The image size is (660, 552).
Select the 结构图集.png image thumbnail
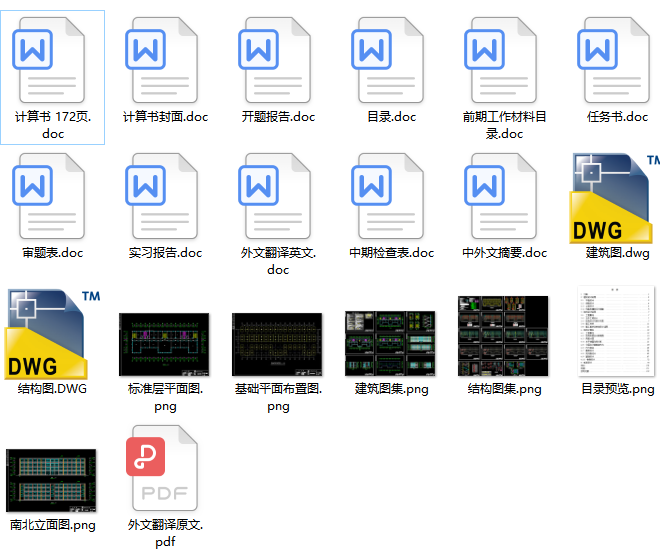pos(504,336)
